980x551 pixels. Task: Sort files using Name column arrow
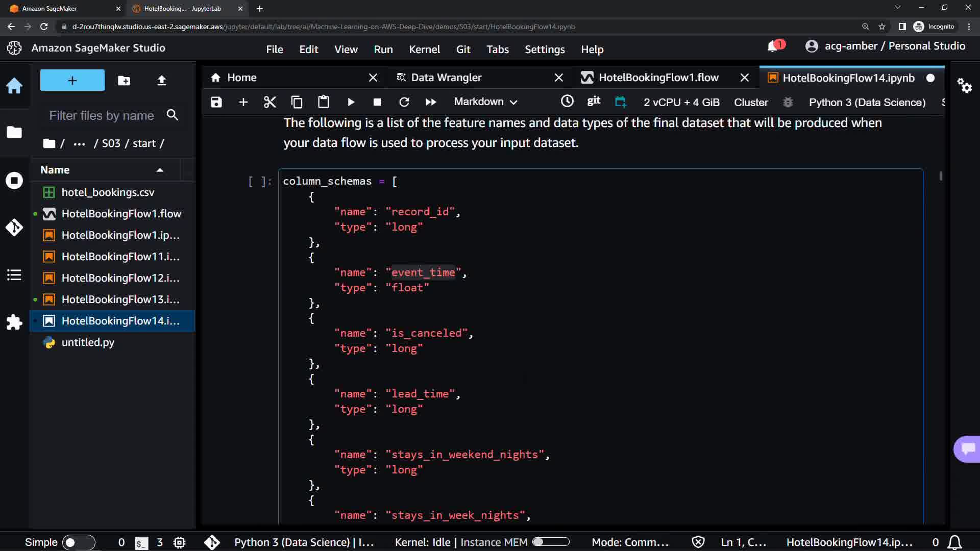160,170
